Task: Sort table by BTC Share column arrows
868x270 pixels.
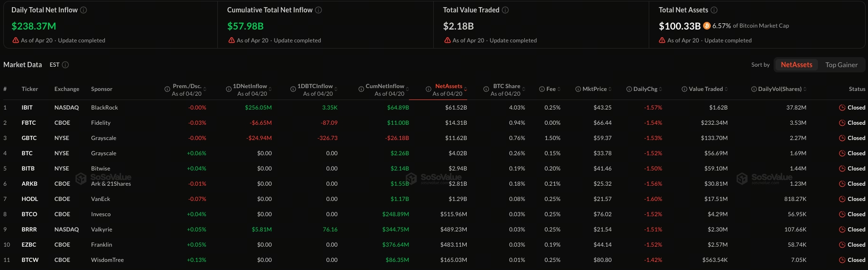Action: click(x=524, y=89)
